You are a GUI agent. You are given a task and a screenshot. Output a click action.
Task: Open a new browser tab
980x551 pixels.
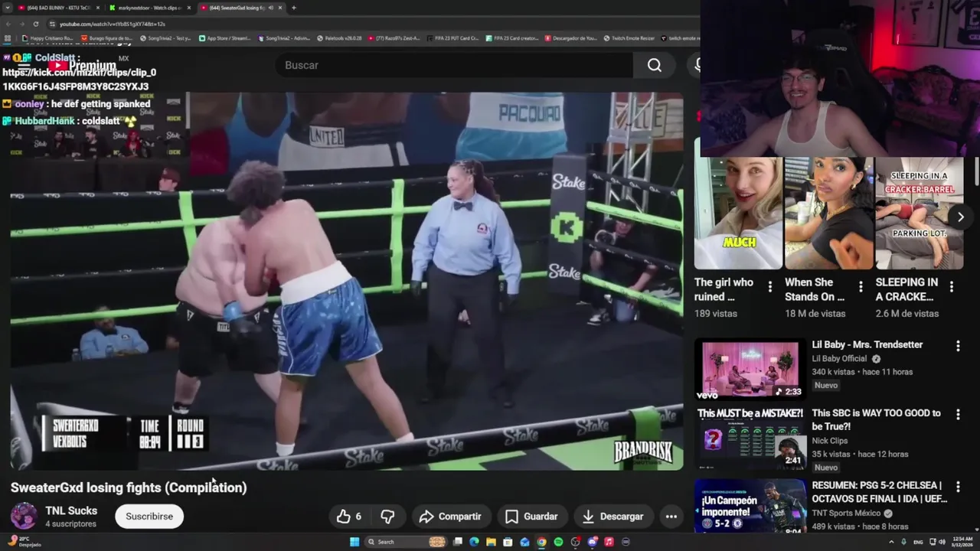294,8
